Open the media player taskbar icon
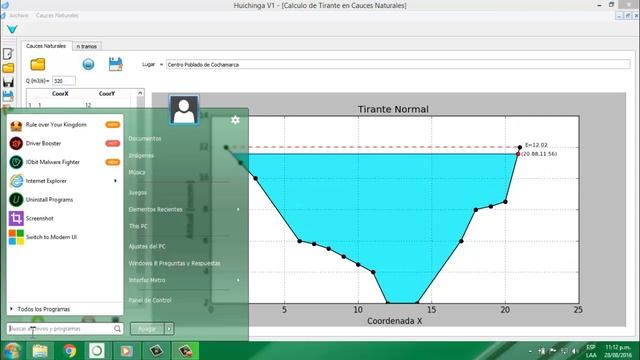Viewport: 640px width, 360px height. [x=126, y=351]
